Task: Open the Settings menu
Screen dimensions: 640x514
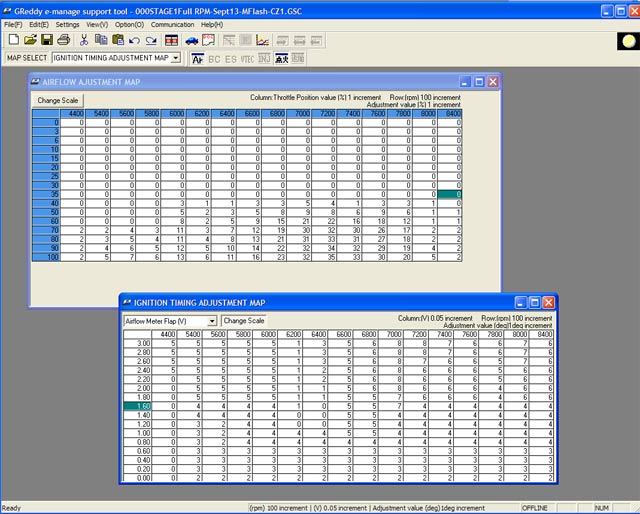Action: (67, 24)
